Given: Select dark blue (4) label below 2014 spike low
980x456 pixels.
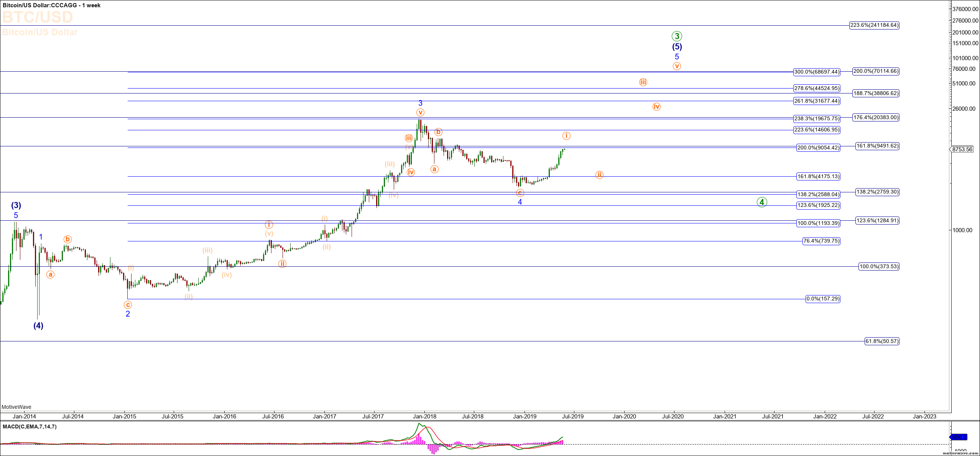Looking at the screenshot, I should [x=38, y=326].
